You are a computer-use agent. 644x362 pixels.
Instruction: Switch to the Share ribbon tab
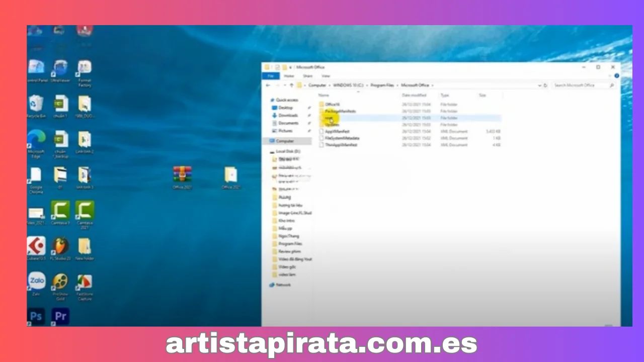coord(307,76)
